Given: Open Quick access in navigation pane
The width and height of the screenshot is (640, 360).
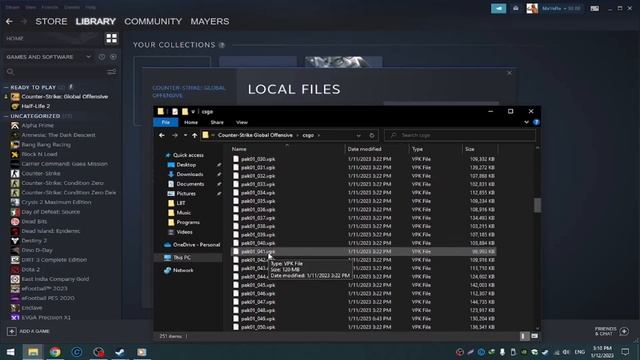Looking at the screenshot, I should pos(188,155).
